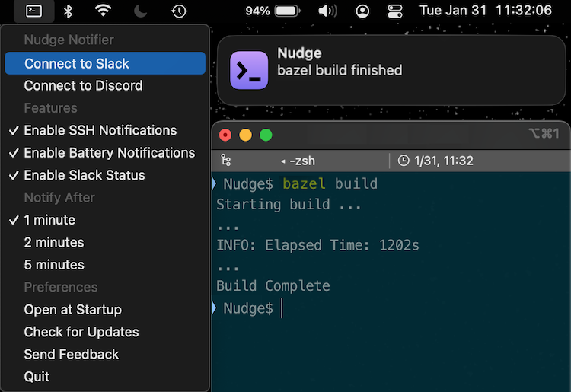
Task: Choose notify after 2 minutes
Action: click(105, 242)
